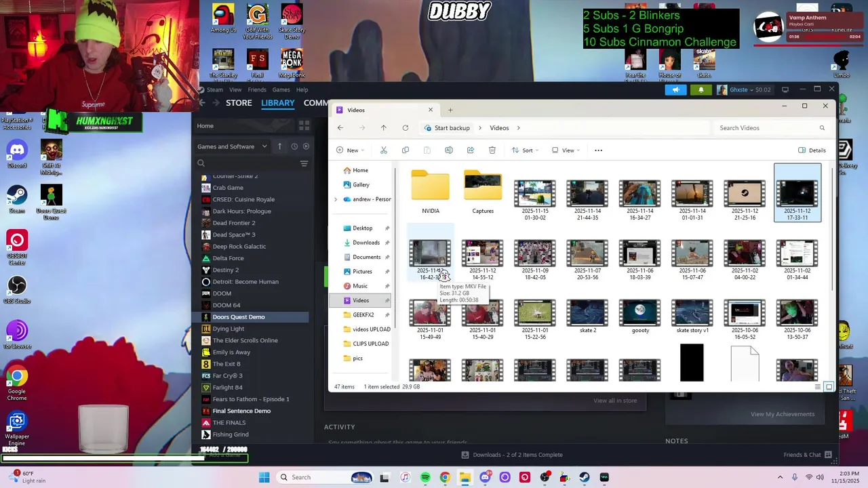Viewport: 868px width, 488px height.
Task: Open Among Us desktop shortcut
Action: point(223,19)
